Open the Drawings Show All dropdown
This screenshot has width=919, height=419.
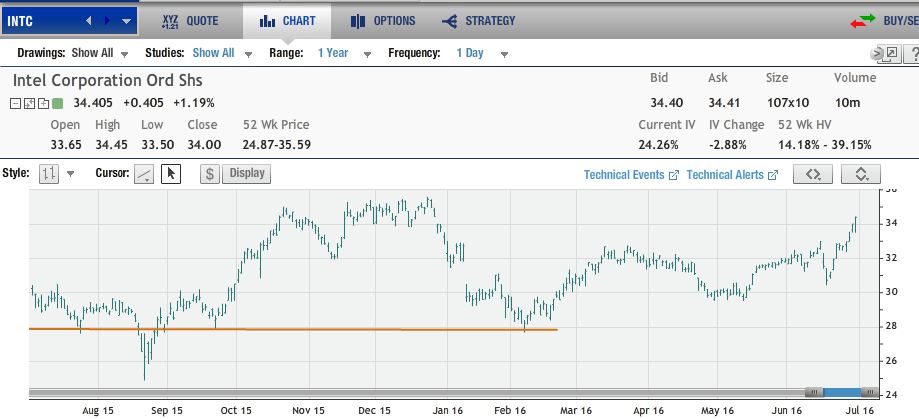(124, 54)
